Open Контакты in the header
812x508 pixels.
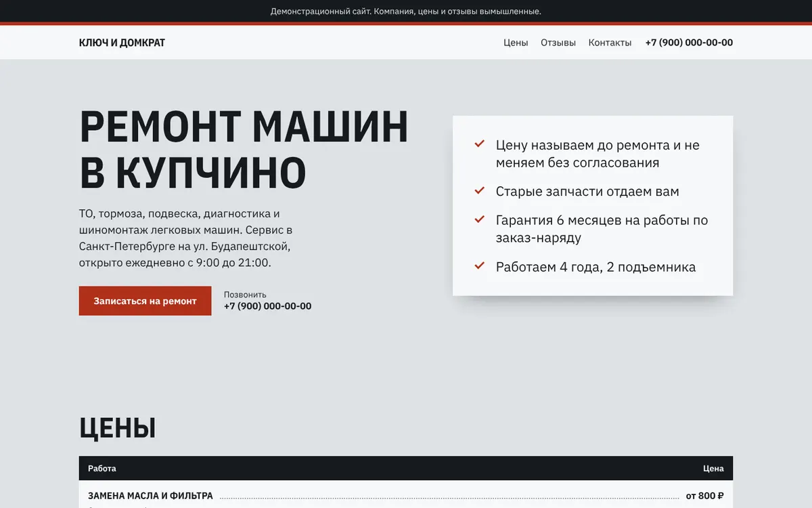610,43
